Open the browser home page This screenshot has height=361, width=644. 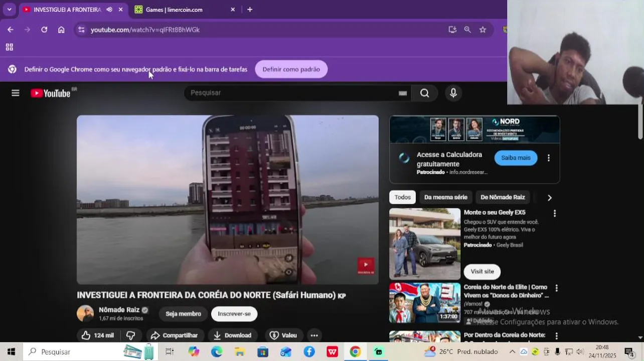61,30
